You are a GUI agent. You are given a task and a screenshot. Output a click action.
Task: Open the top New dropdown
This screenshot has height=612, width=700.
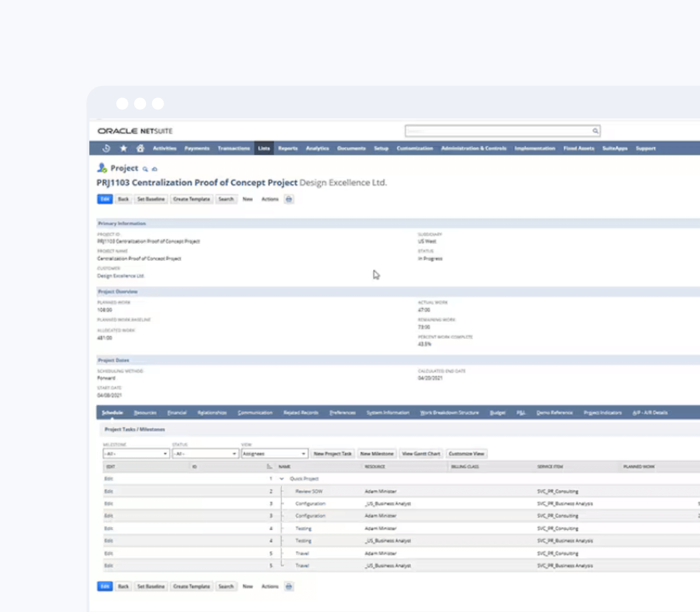[x=248, y=199]
